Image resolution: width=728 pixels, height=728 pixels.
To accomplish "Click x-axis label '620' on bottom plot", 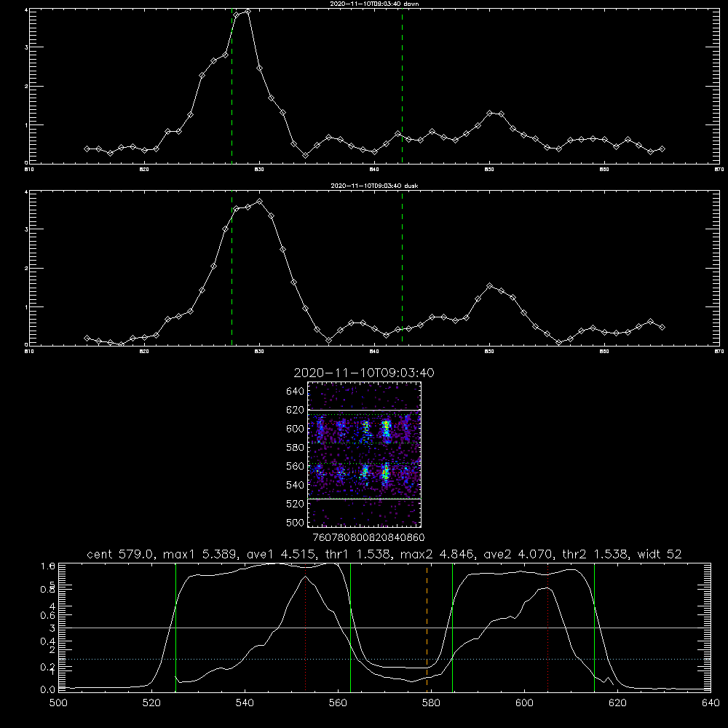I will point(617,703).
